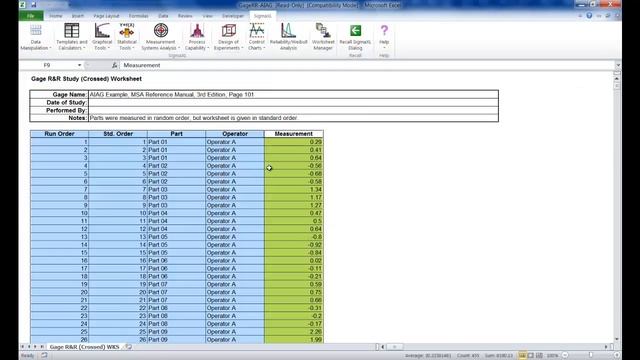640x360 pixels.
Task: Launch Reliability/Weibull Analysis
Action: (x=288, y=37)
